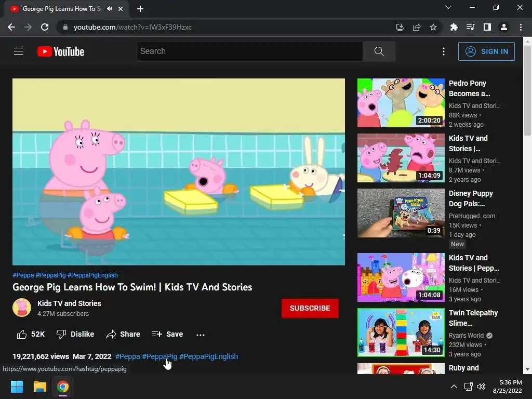Open media controls icon in toolbar
Image resolution: width=532 pixels, height=399 pixels.
(470, 27)
